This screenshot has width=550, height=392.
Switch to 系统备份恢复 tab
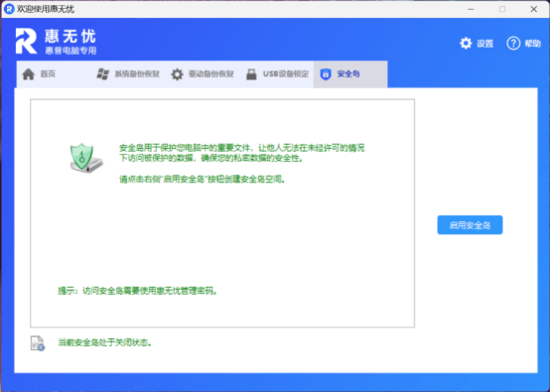[x=128, y=74]
